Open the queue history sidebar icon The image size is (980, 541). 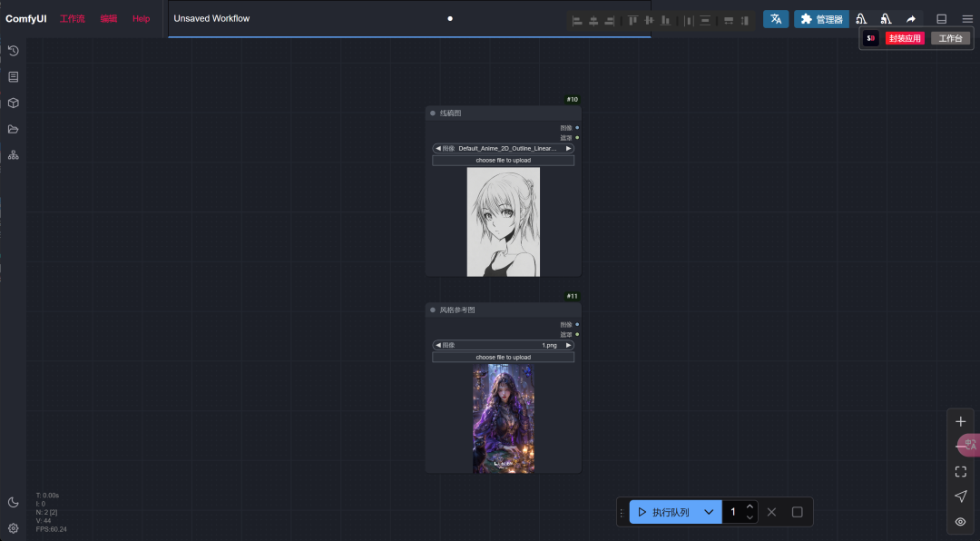click(13, 51)
